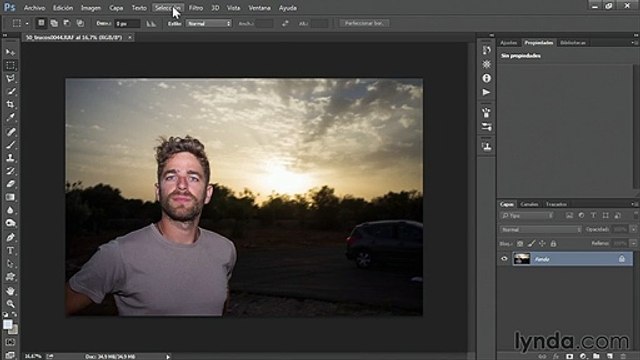640x360 pixels.
Task: Select the Crop tool
Action: click(x=10, y=104)
